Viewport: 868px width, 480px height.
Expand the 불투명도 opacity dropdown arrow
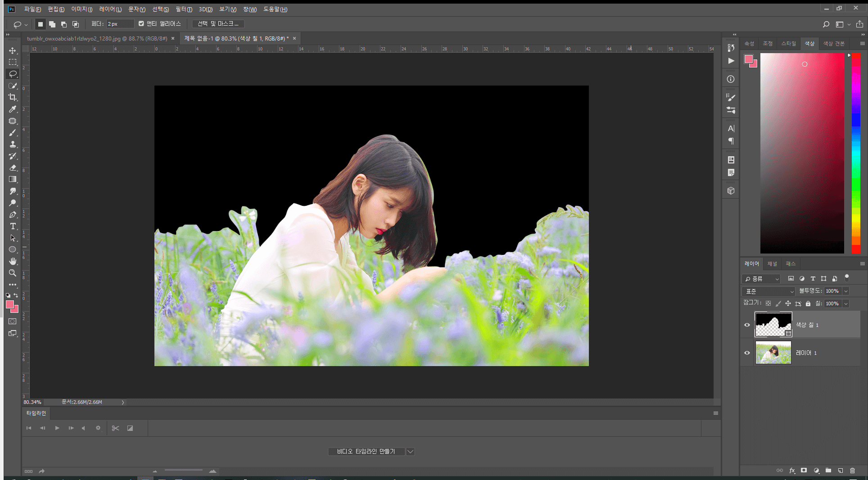point(845,291)
